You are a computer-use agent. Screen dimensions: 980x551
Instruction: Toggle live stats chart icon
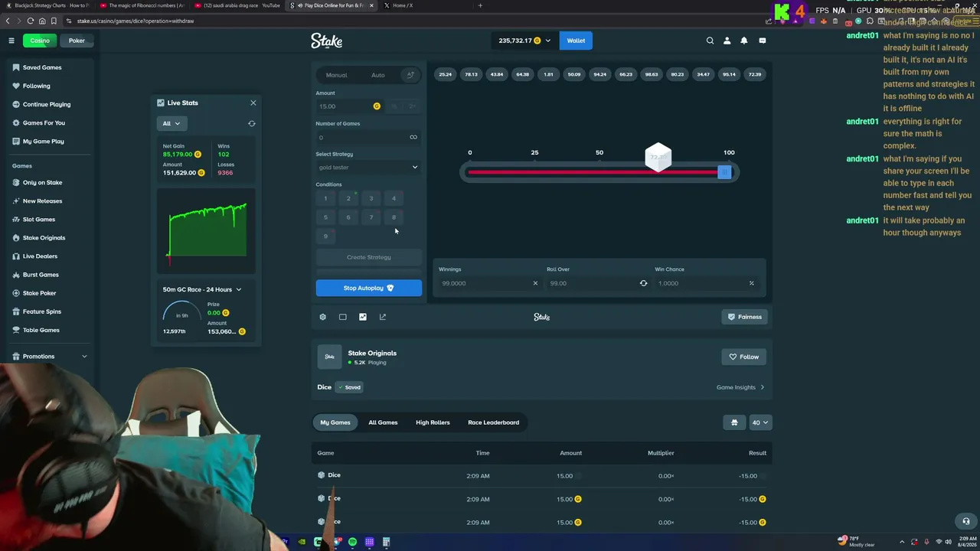tap(362, 317)
